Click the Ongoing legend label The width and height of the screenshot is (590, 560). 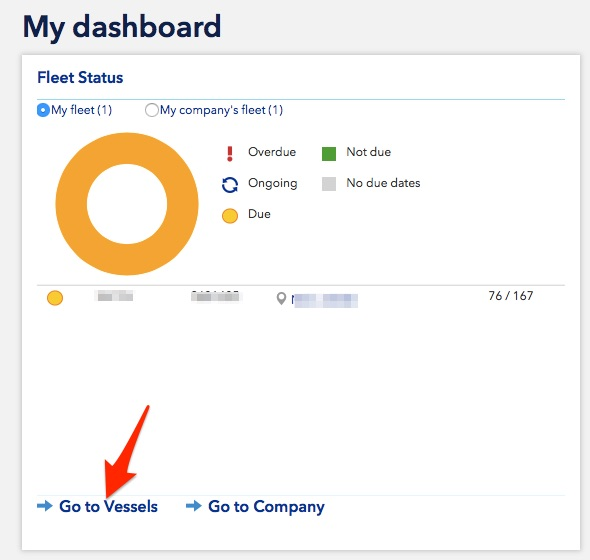(x=273, y=183)
